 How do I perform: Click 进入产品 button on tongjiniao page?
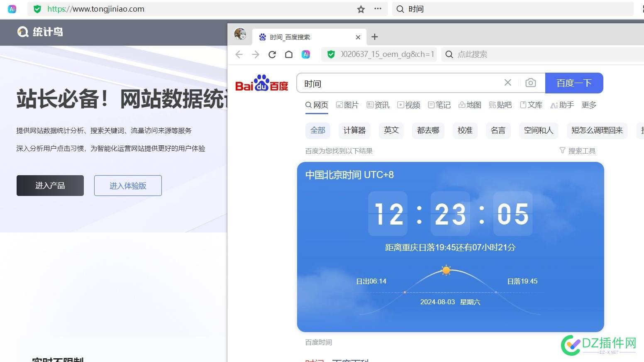coord(50,186)
